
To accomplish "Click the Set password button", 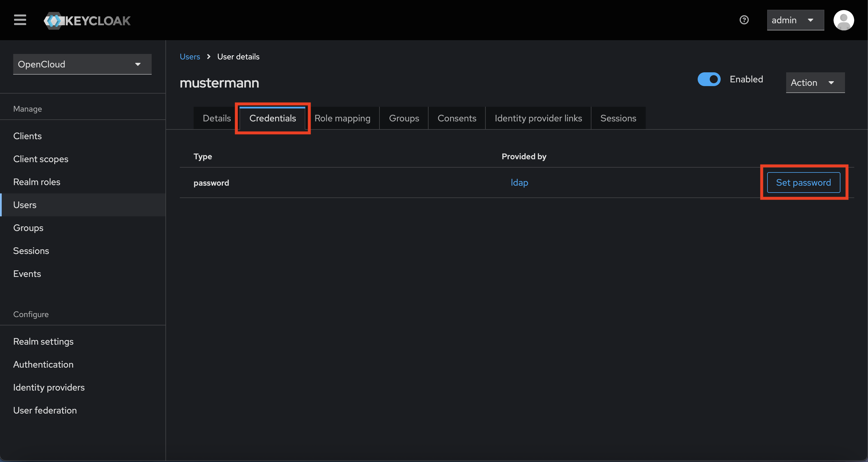I will [x=803, y=183].
